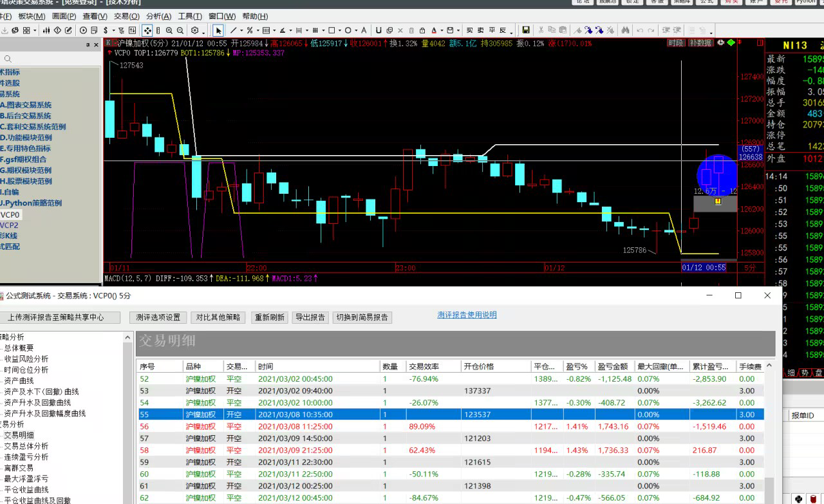The width and height of the screenshot is (824, 504).
Task: Click the binoculars search icon
Action: [625, 30]
